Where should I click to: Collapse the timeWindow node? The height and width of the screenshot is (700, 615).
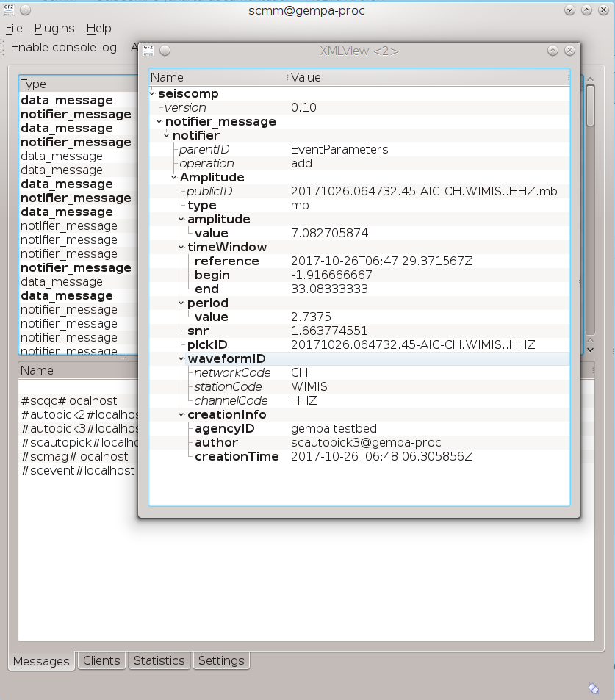point(181,247)
